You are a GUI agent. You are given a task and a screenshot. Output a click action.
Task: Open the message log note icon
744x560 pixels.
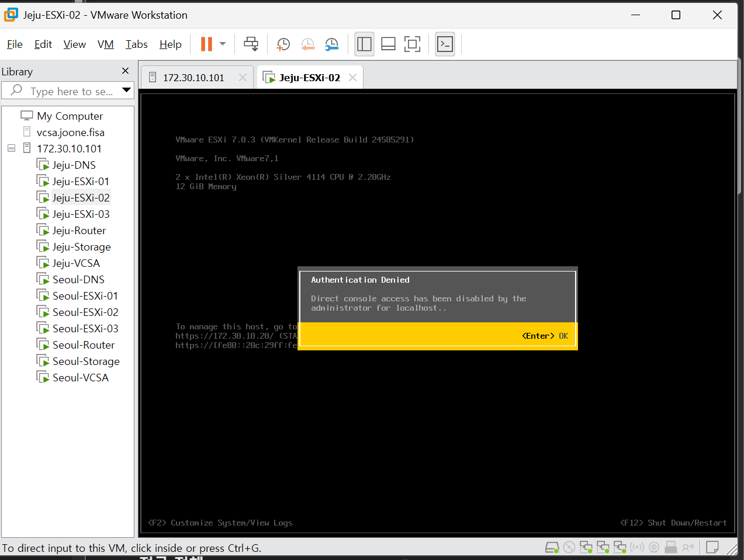pyautogui.click(x=712, y=548)
